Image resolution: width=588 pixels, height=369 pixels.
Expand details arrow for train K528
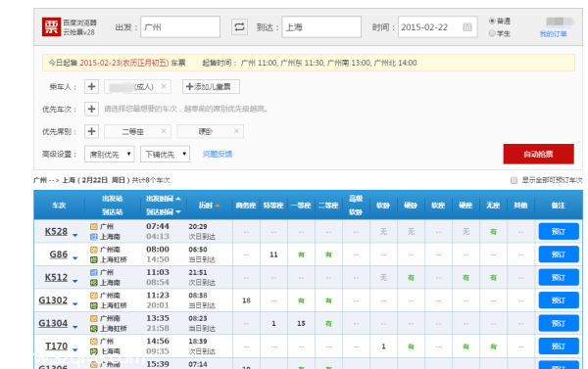tap(75, 235)
